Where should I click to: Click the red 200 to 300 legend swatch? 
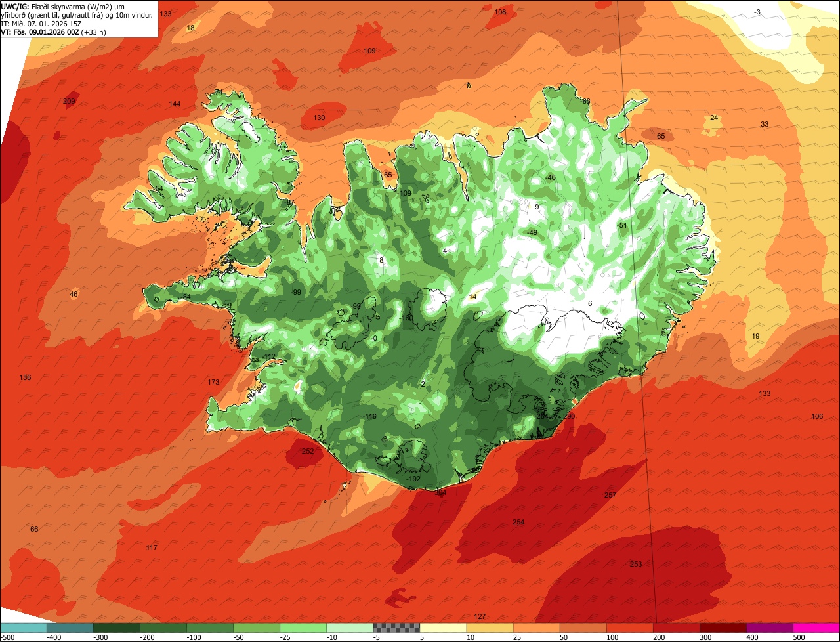[x=676, y=627]
